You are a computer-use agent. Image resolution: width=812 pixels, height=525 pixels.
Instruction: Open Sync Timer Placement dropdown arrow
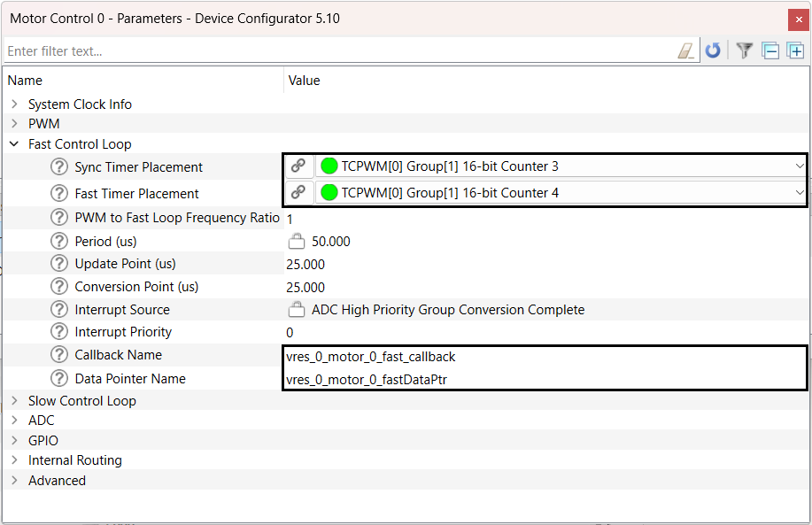pyautogui.click(x=800, y=166)
